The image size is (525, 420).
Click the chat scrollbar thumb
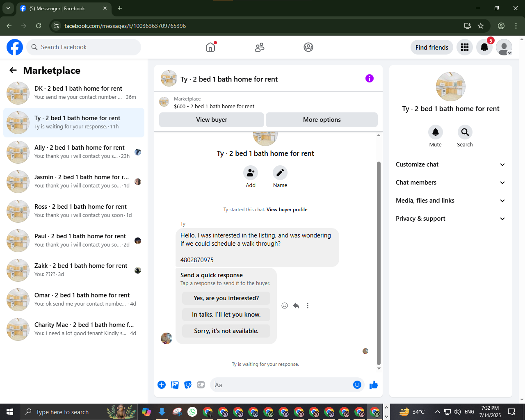(x=379, y=263)
